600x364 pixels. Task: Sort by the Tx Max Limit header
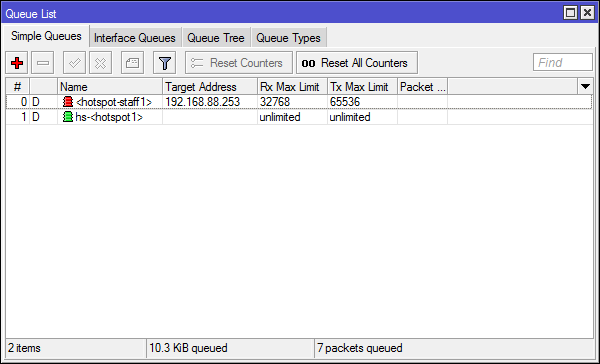[x=362, y=87]
